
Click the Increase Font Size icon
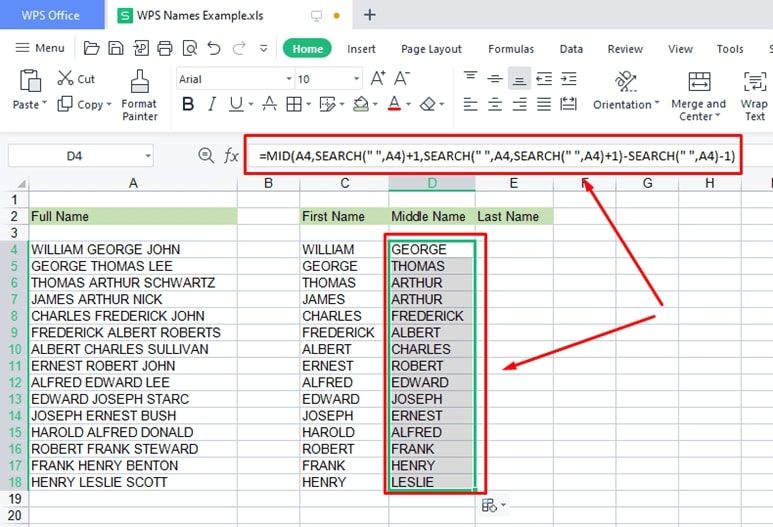click(x=378, y=78)
